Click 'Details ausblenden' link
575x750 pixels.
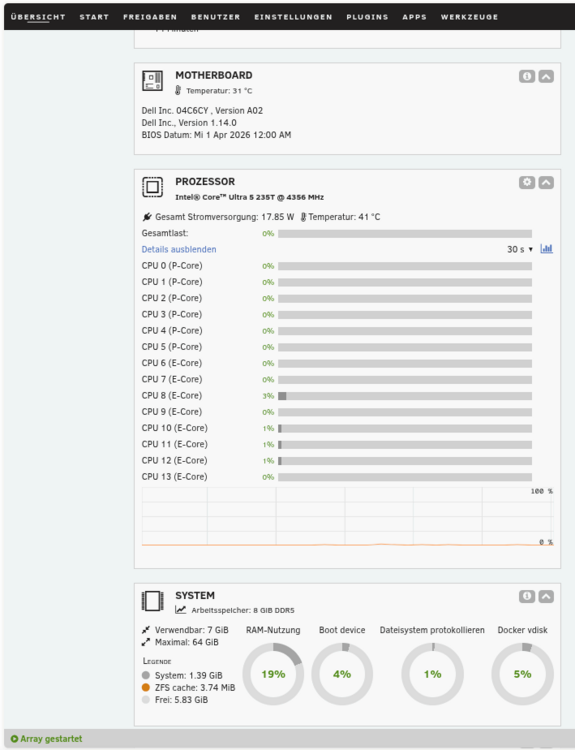pyautogui.click(x=179, y=249)
